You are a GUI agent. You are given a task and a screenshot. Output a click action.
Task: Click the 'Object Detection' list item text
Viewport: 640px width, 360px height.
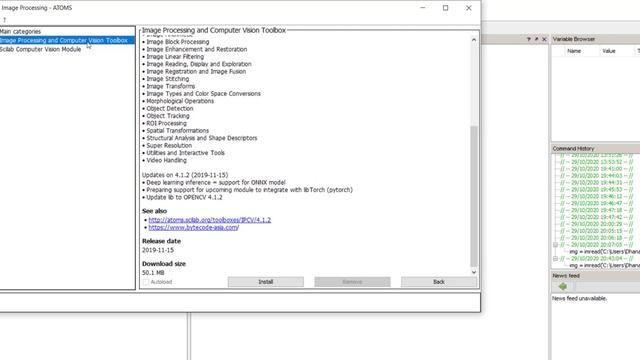170,109
